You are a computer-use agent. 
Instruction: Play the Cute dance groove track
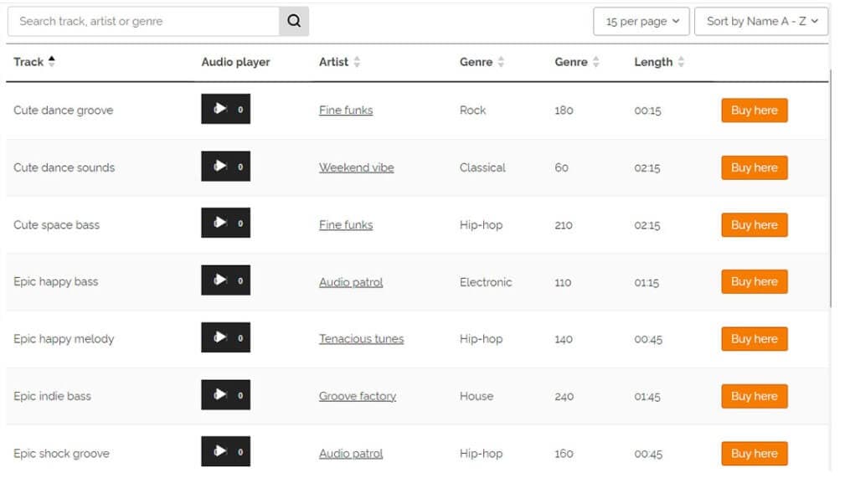click(219, 110)
